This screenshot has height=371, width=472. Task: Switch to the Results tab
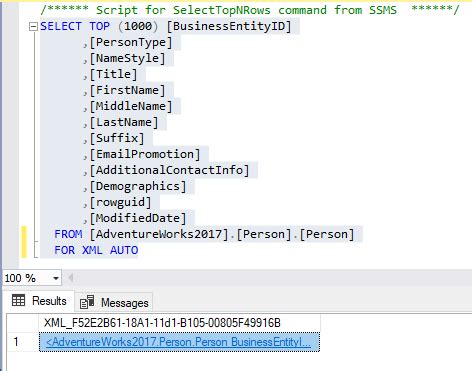[x=39, y=301]
